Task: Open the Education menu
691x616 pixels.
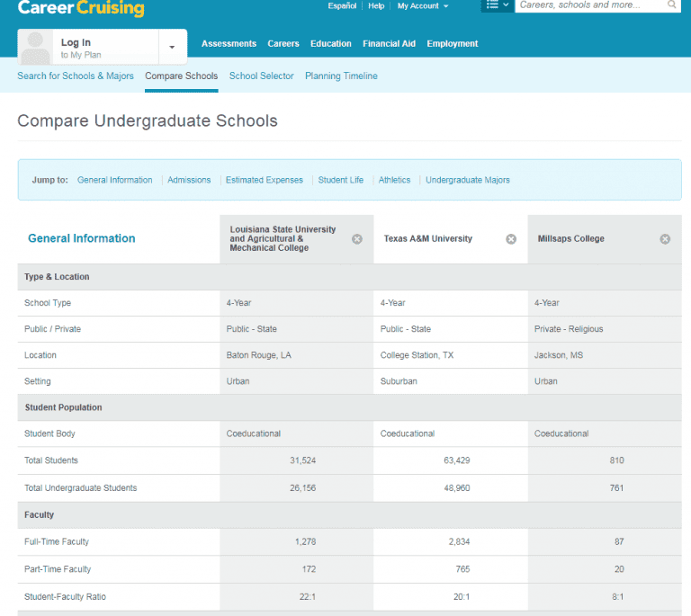Action: [x=331, y=43]
